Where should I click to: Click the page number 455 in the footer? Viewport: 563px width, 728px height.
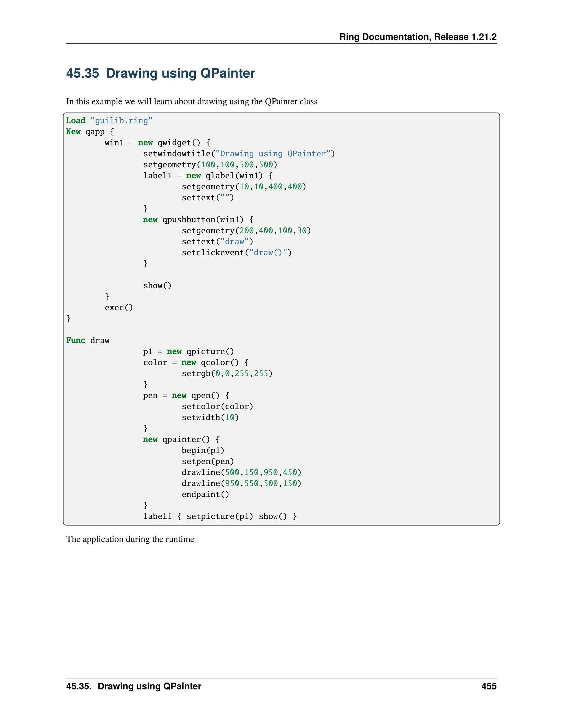click(x=489, y=686)
